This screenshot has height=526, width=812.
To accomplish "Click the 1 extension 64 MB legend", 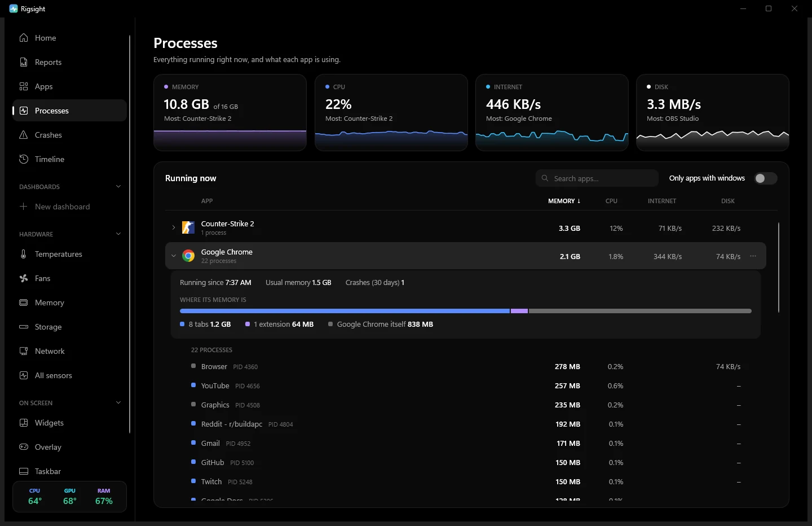I will (x=280, y=325).
